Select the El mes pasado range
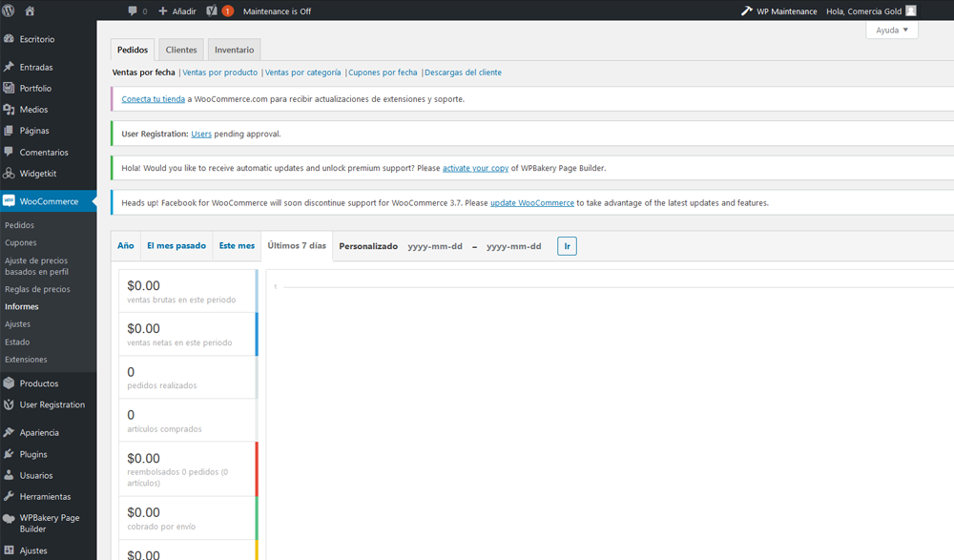The height and width of the screenshot is (560, 954). click(176, 246)
